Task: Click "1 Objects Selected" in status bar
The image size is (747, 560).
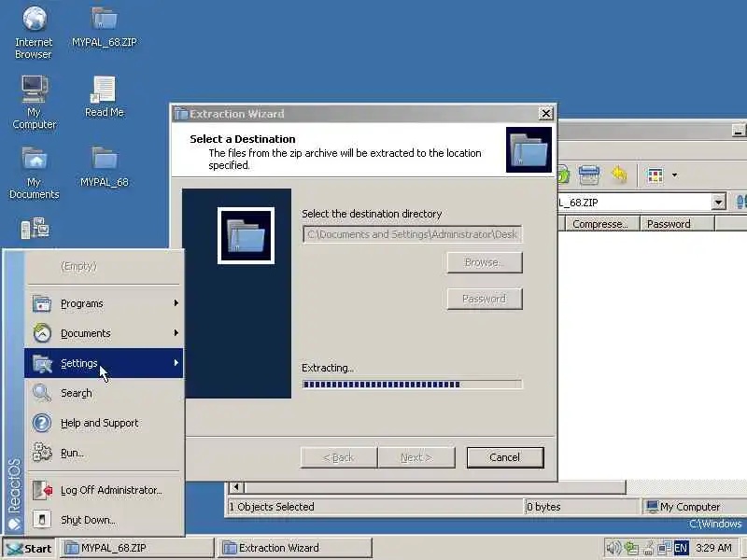Action: pyautogui.click(x=272, y=507)
